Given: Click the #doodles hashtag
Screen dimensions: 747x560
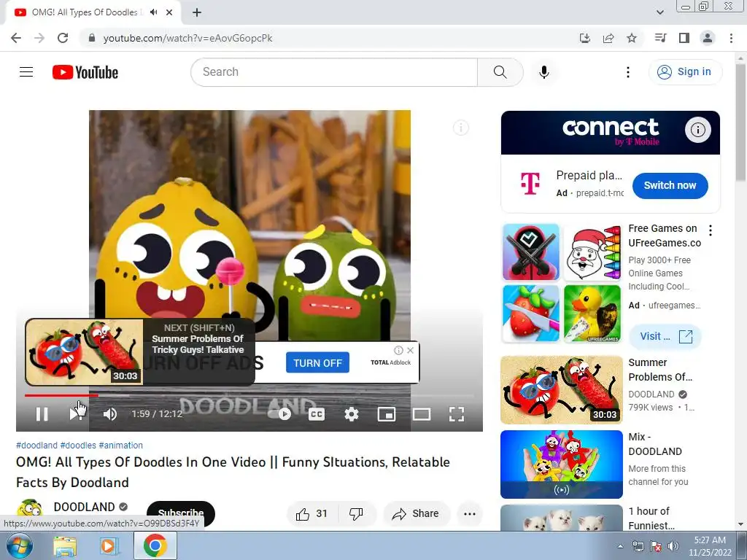Looking at the screenshot, I should click(x=78, y=446).
